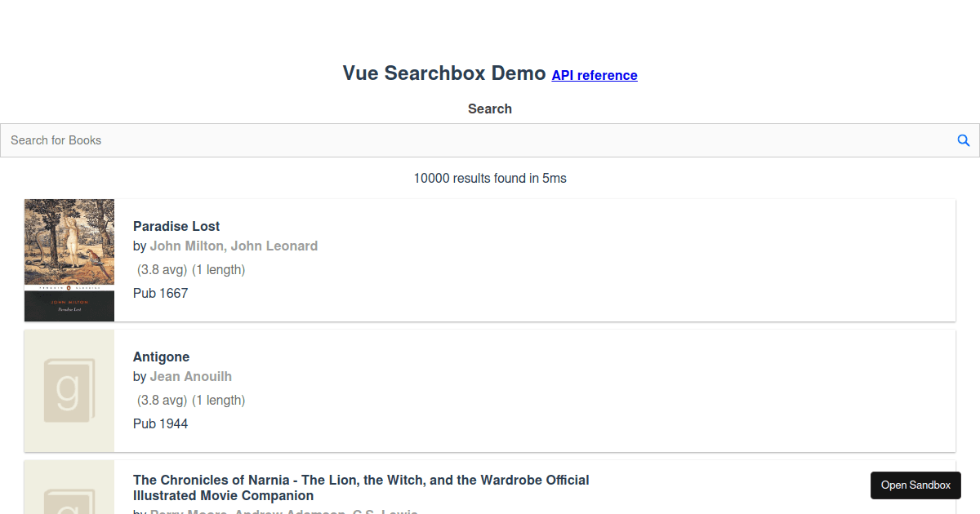Open the Paradise Lost title
This screenshot has height=514, width=980.
click(176, 226)
